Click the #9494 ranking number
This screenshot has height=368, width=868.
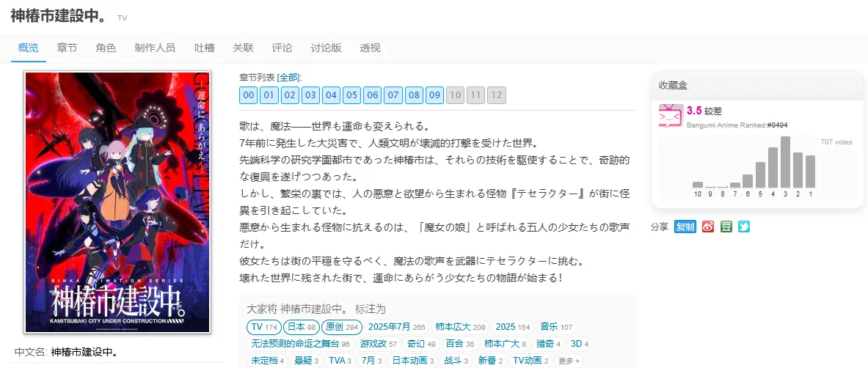(777, 125)
